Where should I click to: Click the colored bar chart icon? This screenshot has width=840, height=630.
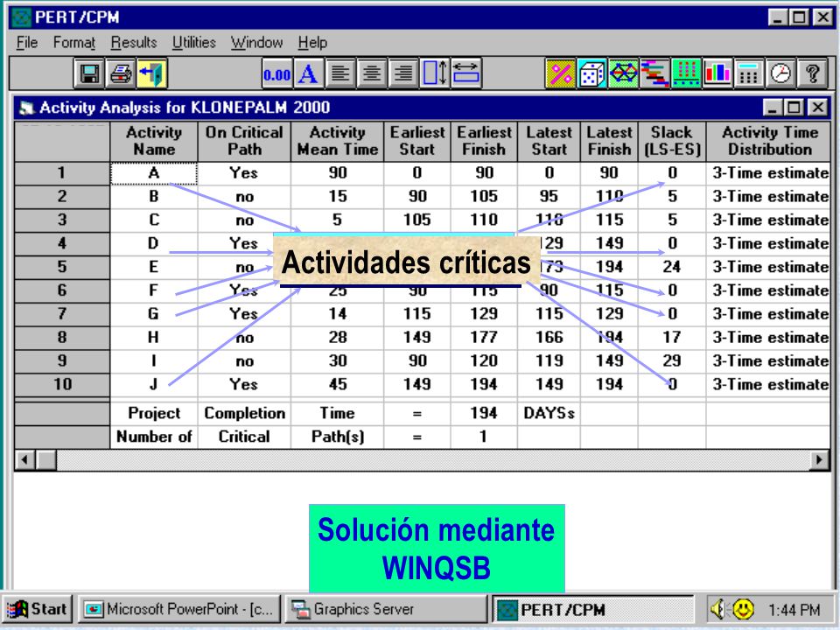tap(717, 73)
